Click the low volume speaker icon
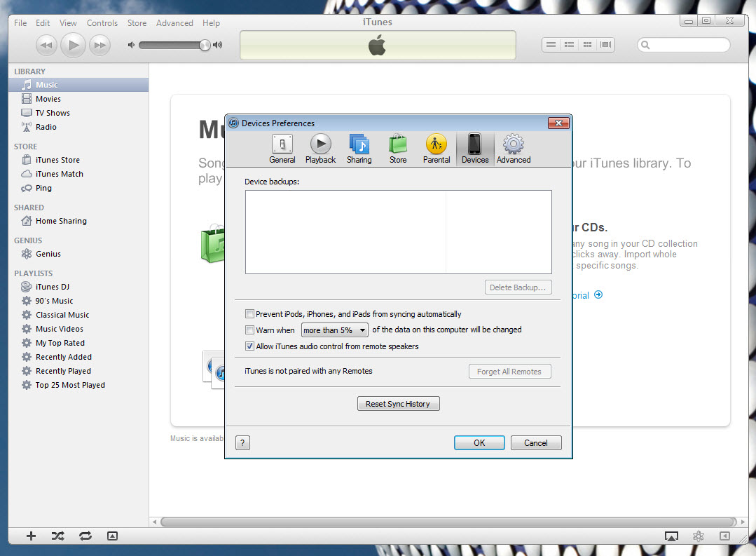 tap(130, 45)
